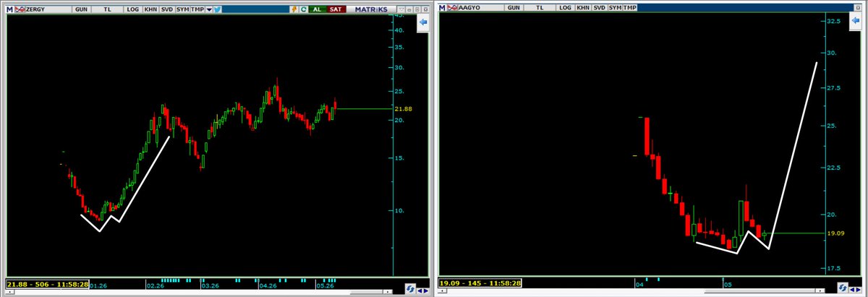Toggle SVD option in AAGYO chart
The image size is (868, 297).
pyautogui.click(x=599, y=7)
